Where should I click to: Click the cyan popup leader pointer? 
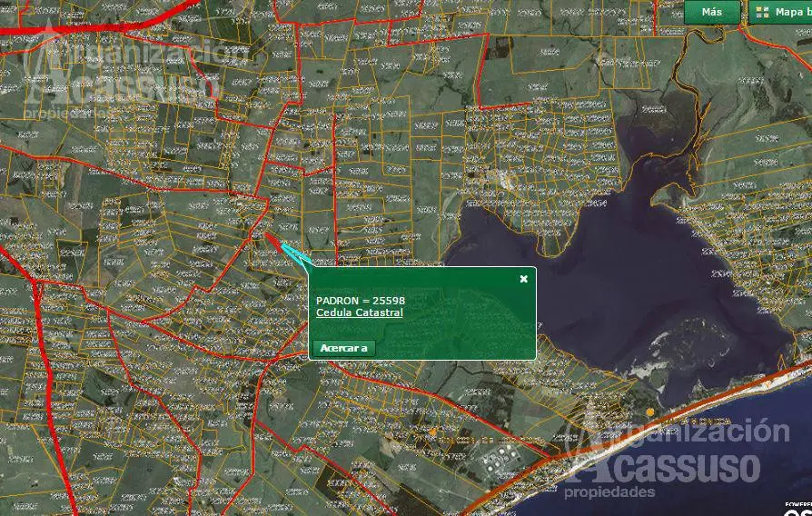pyautogui.click(x=297, y=253)
